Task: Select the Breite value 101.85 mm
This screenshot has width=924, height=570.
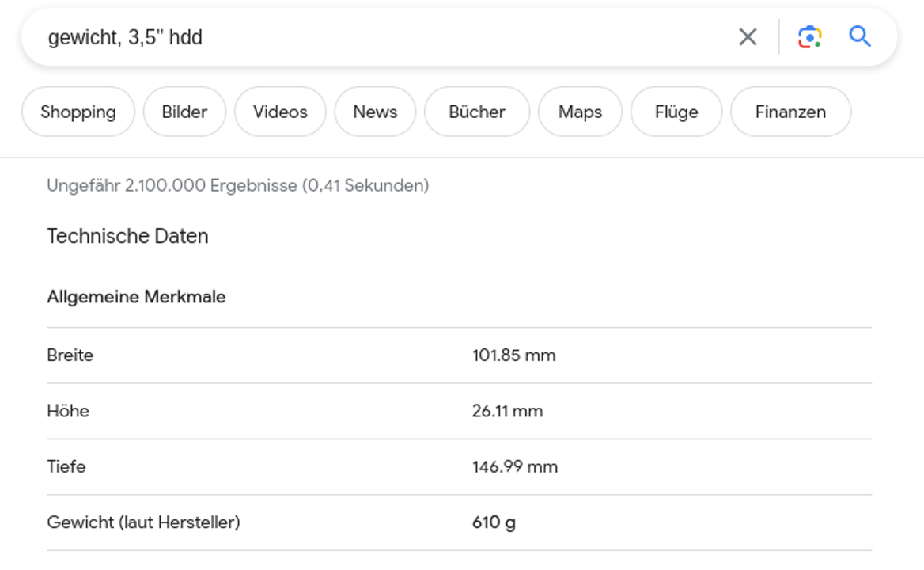Action: coord(513,355)
